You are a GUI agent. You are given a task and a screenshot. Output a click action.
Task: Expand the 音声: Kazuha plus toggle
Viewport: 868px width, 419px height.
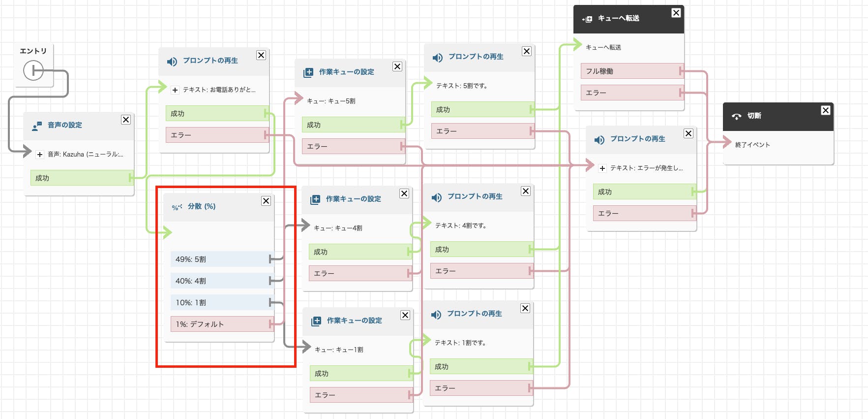pyautogui.click(x=40, y=155)
